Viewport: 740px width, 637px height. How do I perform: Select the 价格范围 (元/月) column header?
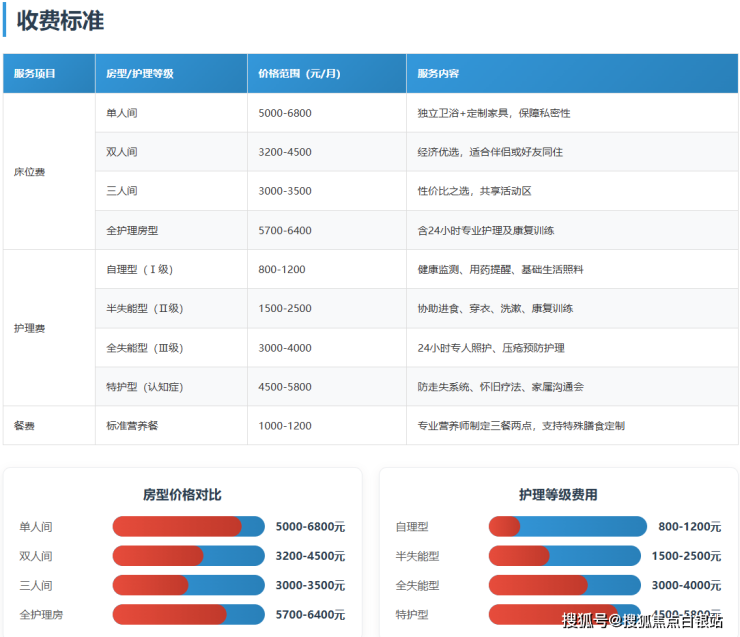[x=299, y=74]
